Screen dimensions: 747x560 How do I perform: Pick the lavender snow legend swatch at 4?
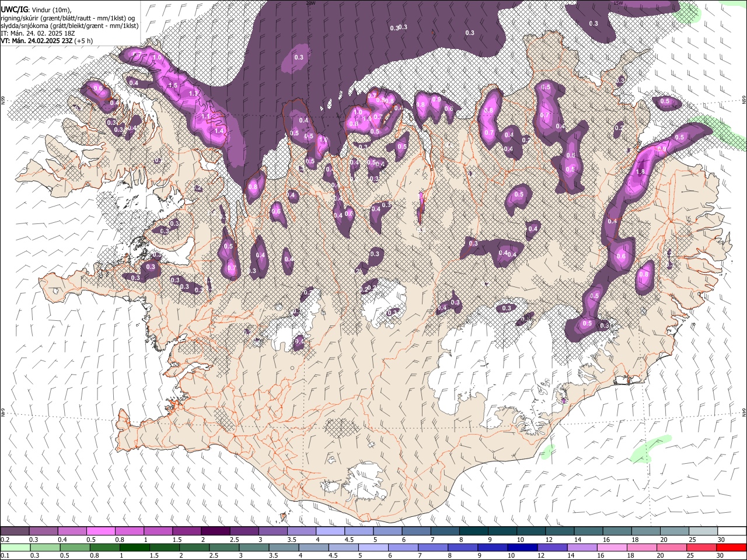330,531
